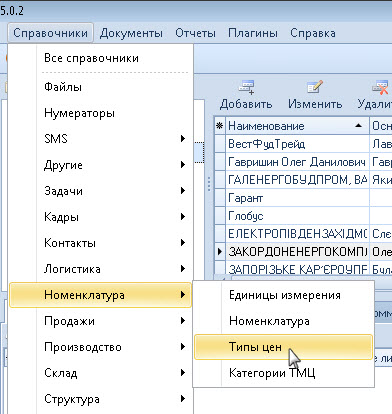Select Файлы menu entry
392x414 pixels.
pos(100,87)
